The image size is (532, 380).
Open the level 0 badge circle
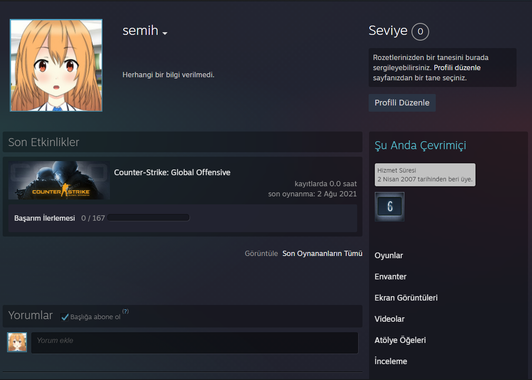[x=420, y=32]
